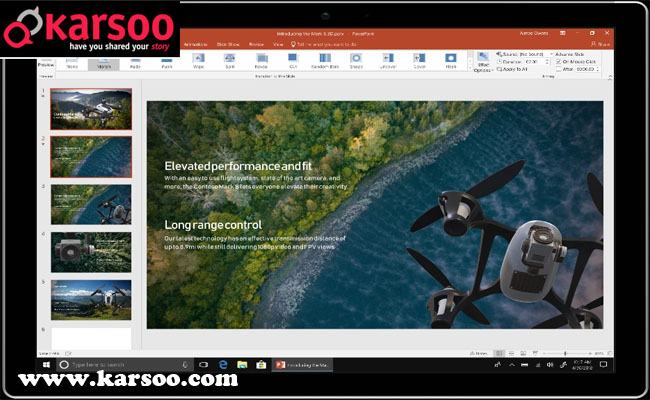Open Task View on the taskbar

click(204, 365)
